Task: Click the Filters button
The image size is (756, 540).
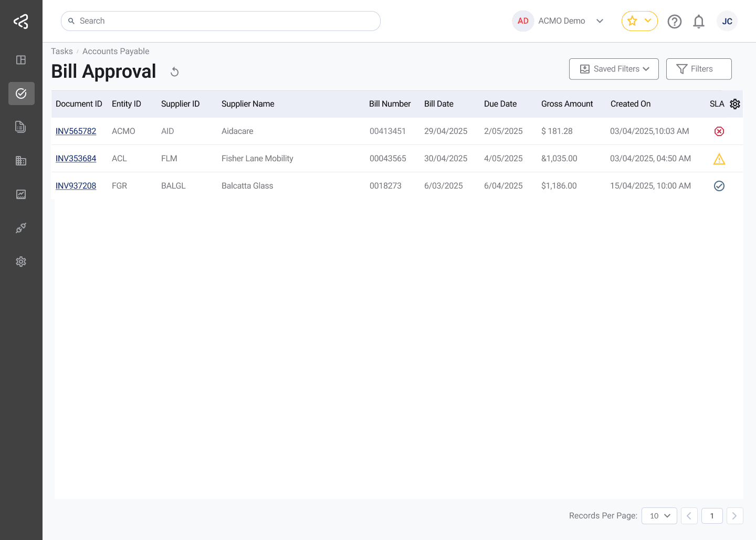Action: click(699, 69)
